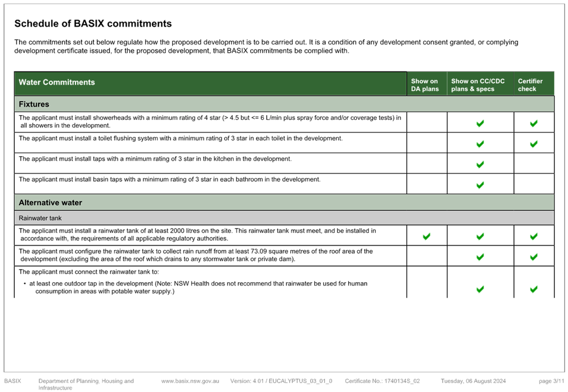Click the kitchen taps 3 star commitment text
This screenshot has width=568, height=392.
155,159
